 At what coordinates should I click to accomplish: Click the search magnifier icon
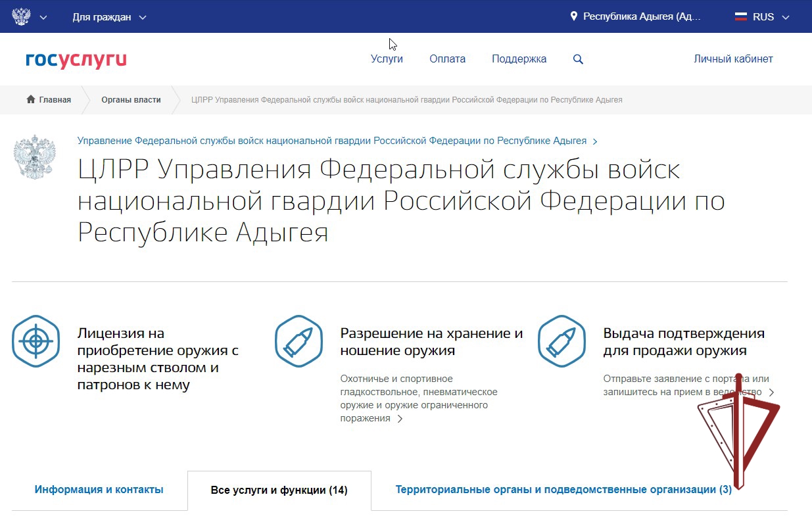[578, 59]
